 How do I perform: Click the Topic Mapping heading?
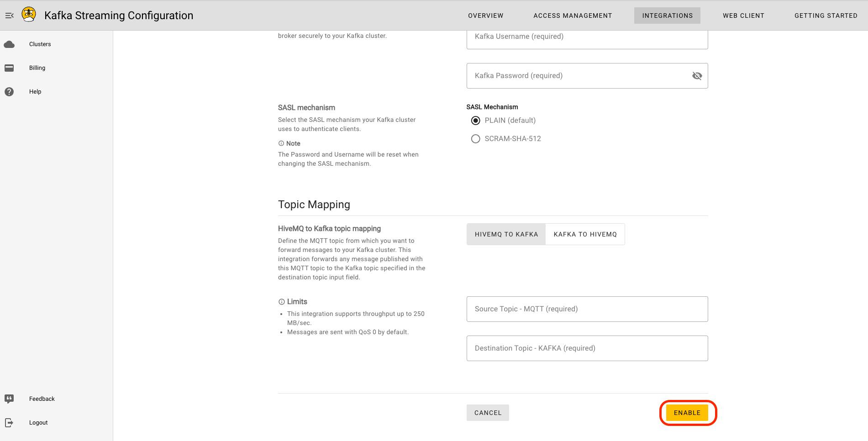tap(314, 205)
